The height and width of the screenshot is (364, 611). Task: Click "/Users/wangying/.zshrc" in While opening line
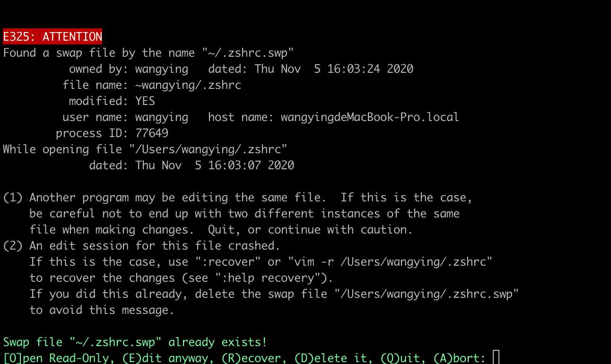[208, 149]
